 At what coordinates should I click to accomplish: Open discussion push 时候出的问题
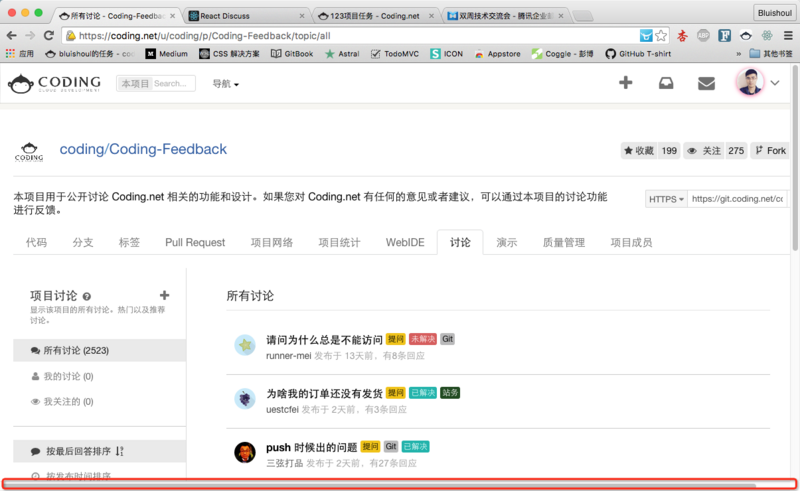(x=312, y=448)
